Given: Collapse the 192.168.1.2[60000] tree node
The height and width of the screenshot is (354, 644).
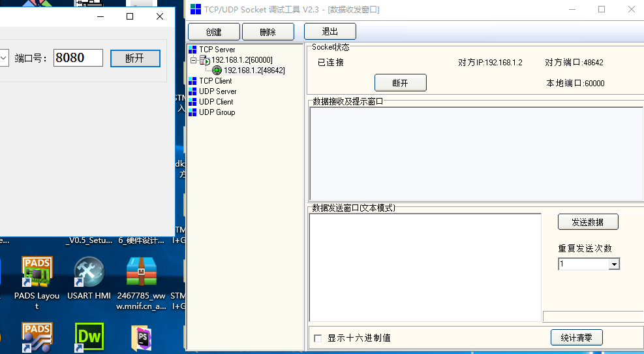Looking at the screenshot, I should pyautogui.click(x=193, y=60).
